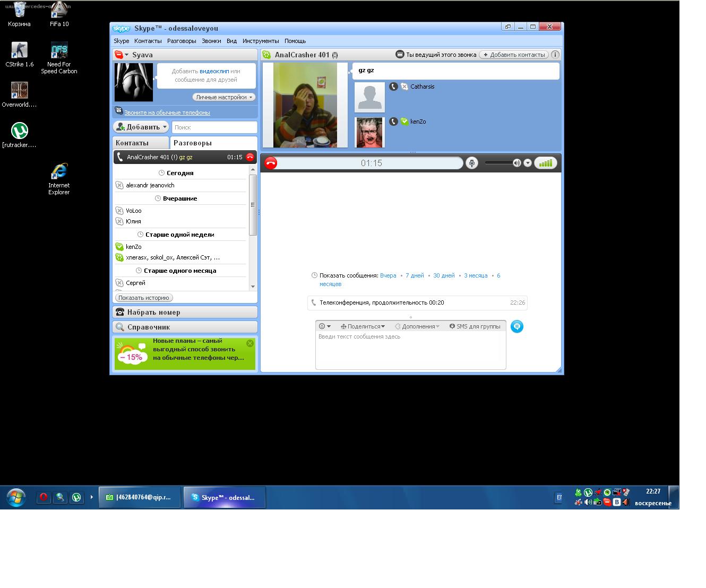Mute the microphone in the call bar

coord(471,163)
